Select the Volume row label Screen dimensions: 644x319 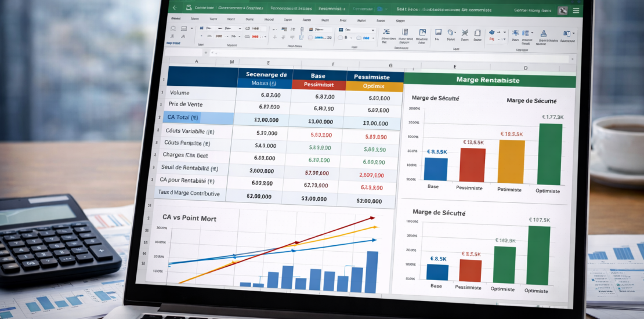(x=179, y=93)
